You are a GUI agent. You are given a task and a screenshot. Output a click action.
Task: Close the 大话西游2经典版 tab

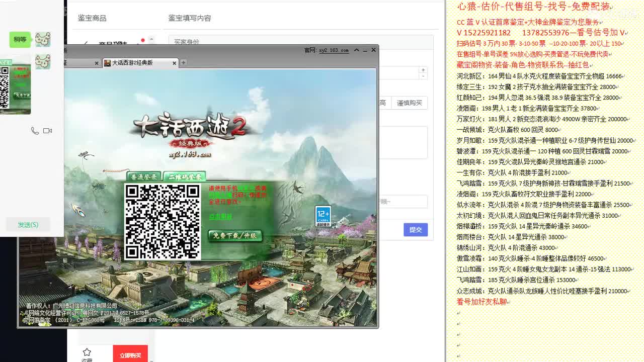[174, 63]
